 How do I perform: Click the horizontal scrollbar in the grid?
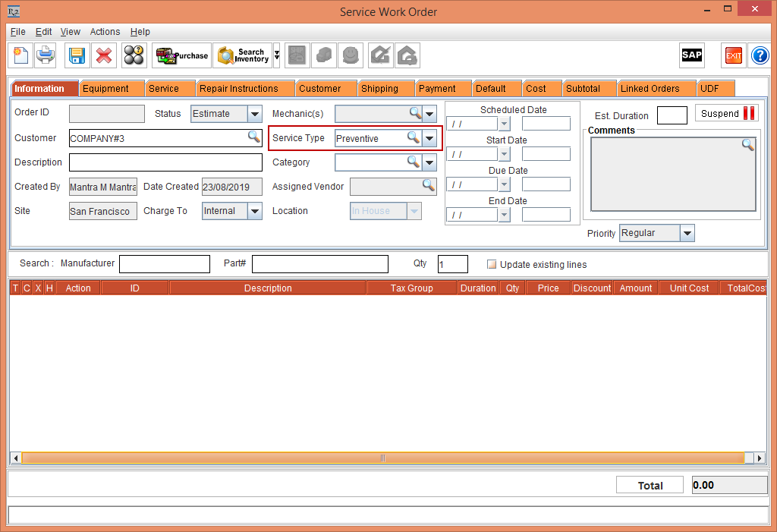click(382, 458)
